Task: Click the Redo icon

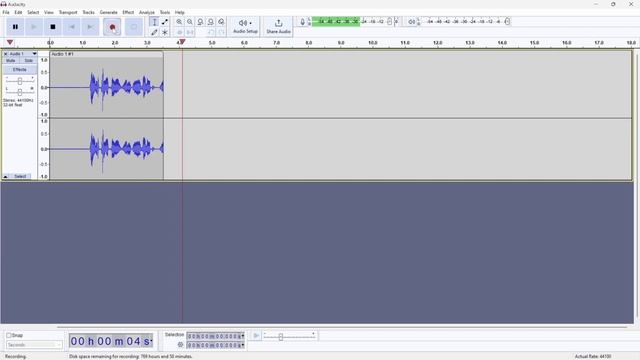Action: [x=221, y=32]
